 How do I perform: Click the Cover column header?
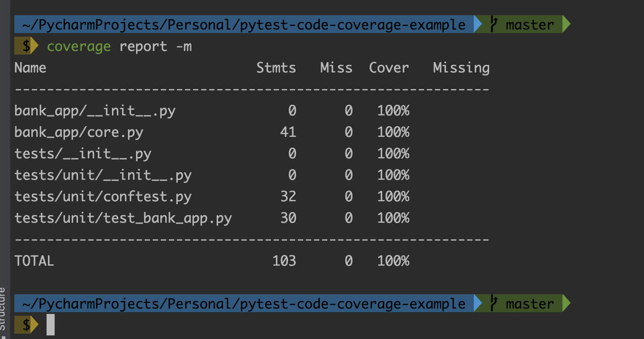click(389, 68)
